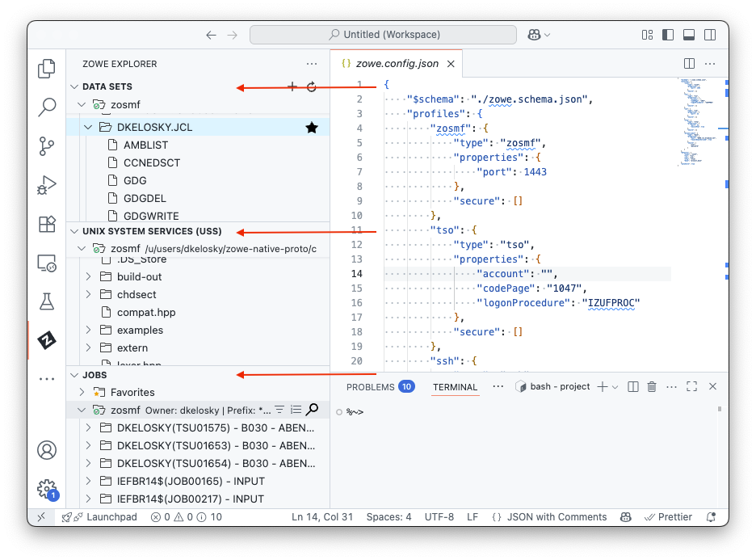Open the Testing flask view
Image resolution: width=756 pixels, height=560 pixels.
pos(47,302)
